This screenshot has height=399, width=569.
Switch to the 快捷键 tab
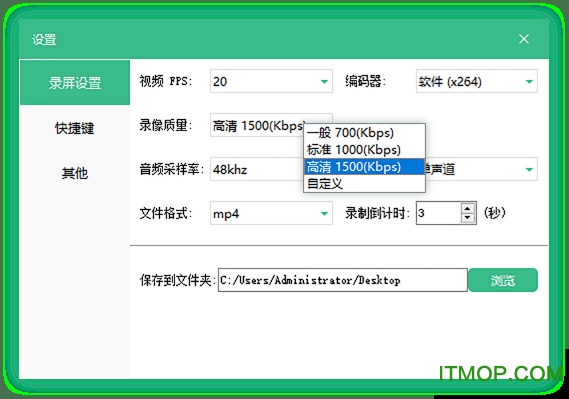click(75, 128)
